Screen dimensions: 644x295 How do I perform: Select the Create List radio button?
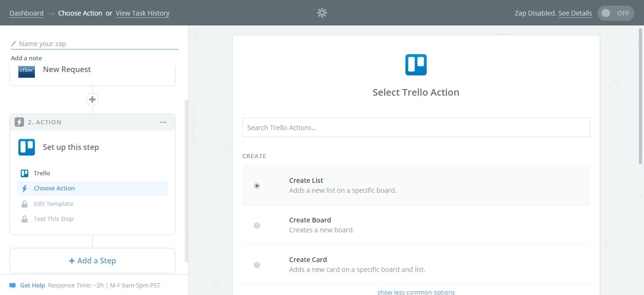click(257, 186)
